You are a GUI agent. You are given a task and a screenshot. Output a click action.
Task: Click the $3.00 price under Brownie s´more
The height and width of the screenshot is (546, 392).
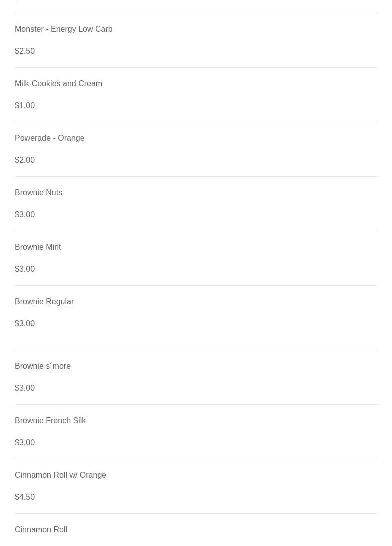click(x=25, y=388)
